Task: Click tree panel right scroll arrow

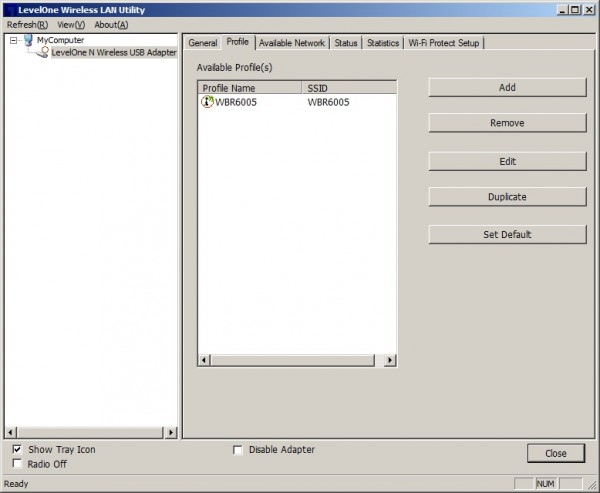Action: point(171,433)
